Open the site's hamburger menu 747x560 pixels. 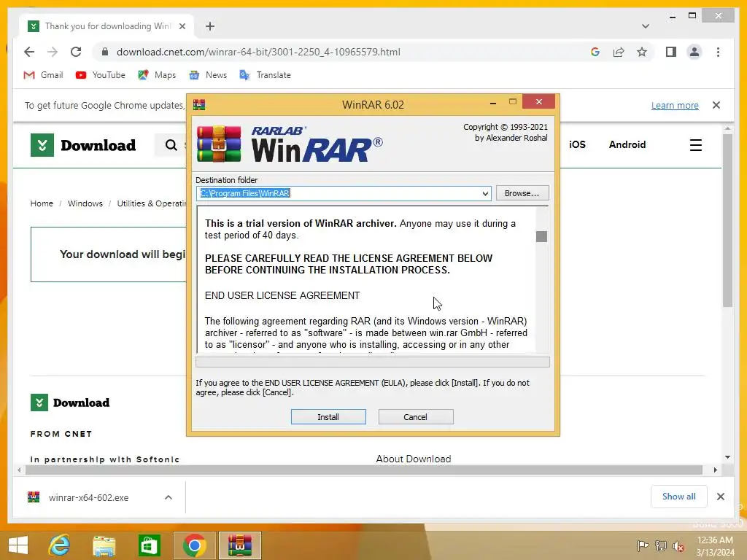[x=695, y=145]
